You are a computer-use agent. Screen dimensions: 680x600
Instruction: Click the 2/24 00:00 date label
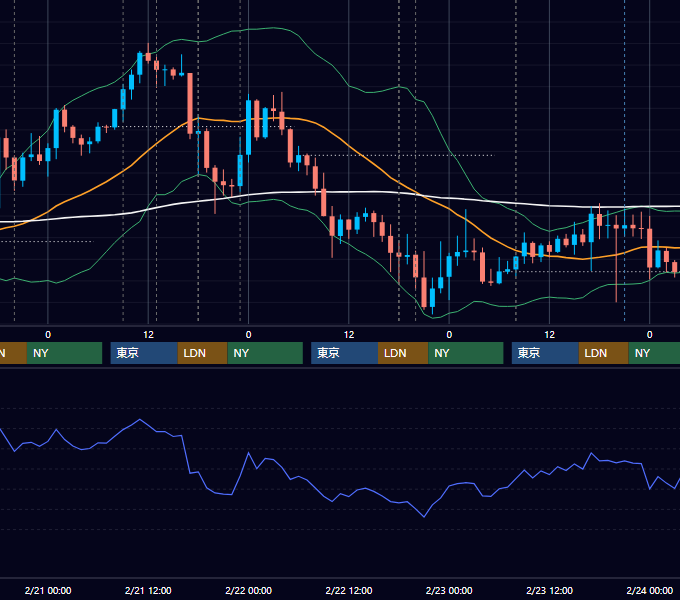pos(650,590)
